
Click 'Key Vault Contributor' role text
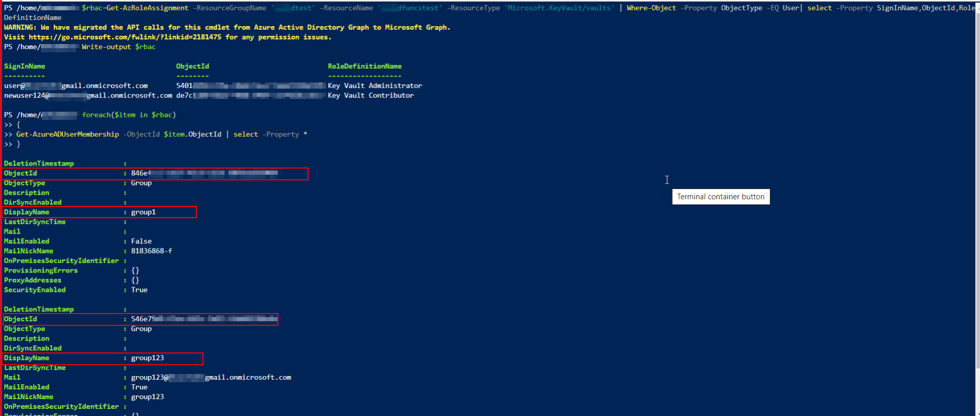coord(371,95)
